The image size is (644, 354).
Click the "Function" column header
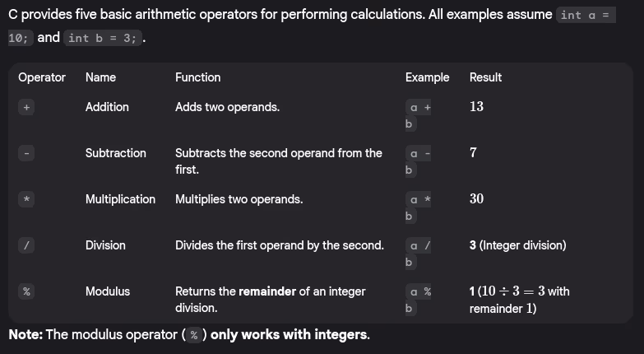(x=197, y=77)
